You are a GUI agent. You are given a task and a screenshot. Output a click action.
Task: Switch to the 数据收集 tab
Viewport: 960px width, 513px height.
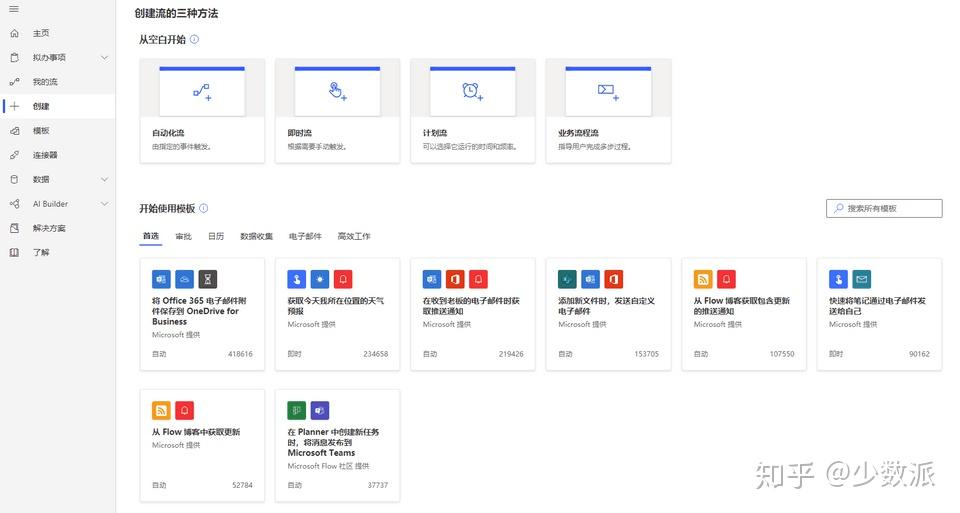[257, 236]
